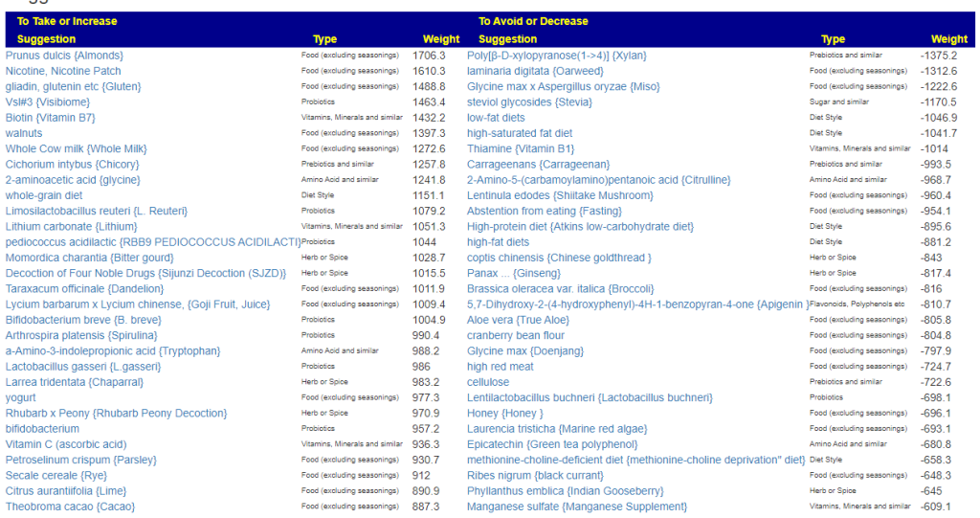Open the cellulose suggestion link
This screenshot has width=980, height=518.
coord(488,382)
